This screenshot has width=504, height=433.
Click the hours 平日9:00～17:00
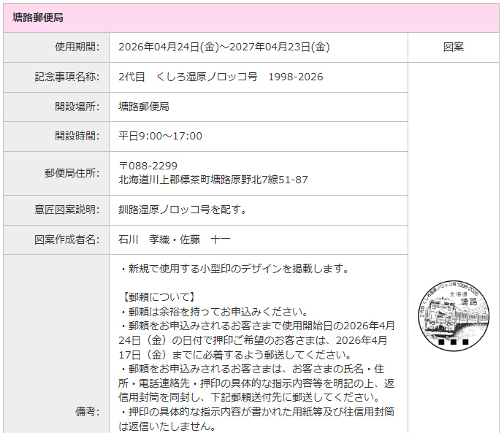(160, 136)
